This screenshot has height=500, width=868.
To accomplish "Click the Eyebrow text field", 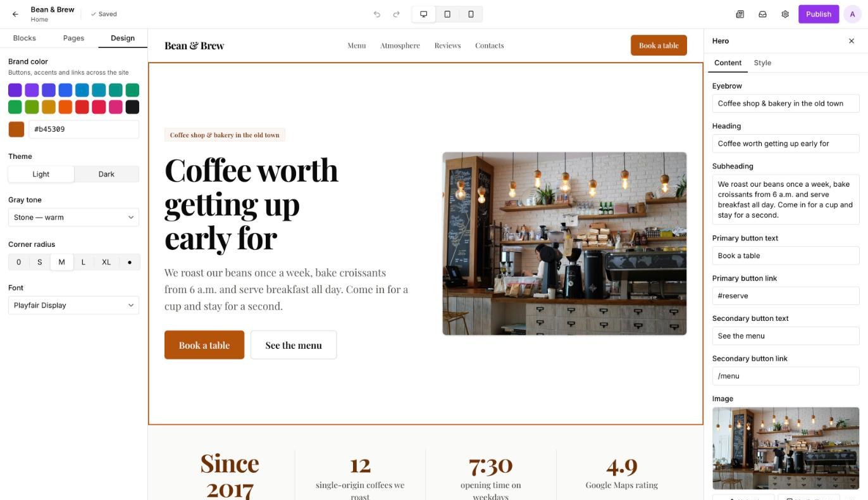I will 786,103.
